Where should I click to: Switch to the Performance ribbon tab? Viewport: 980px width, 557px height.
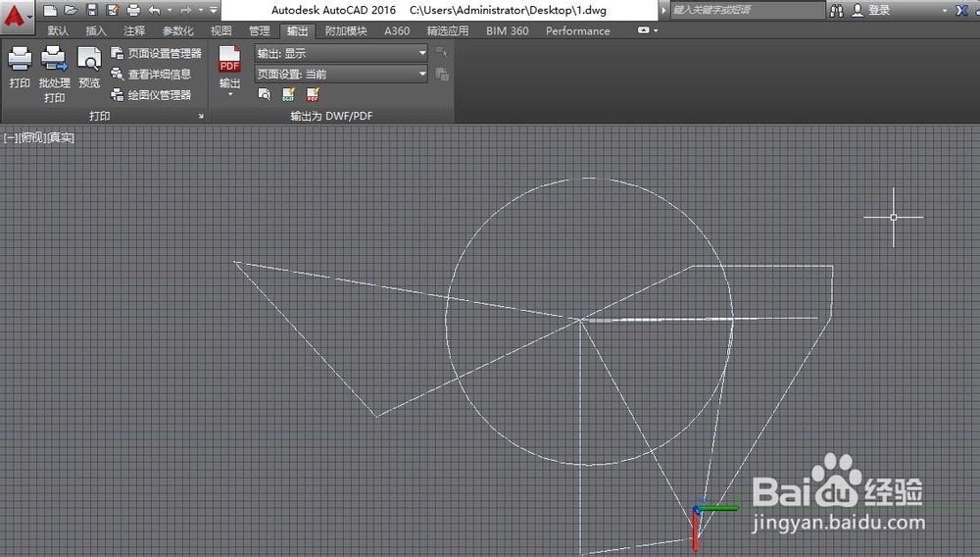[x=577, y=30]
